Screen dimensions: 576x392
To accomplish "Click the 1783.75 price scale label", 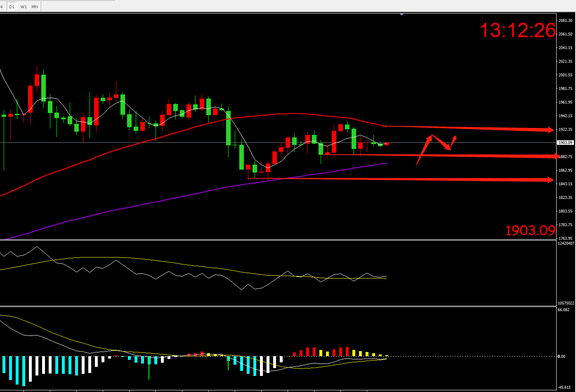I will coord(565,225).
